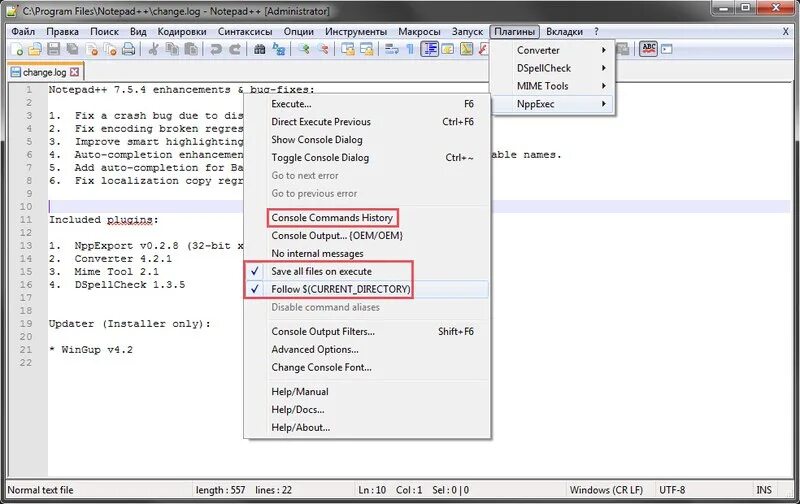This screenshot has height=504, width=800.
Task: Open the Правка menu
Action: pyautogui.click(x=62, y=32)
